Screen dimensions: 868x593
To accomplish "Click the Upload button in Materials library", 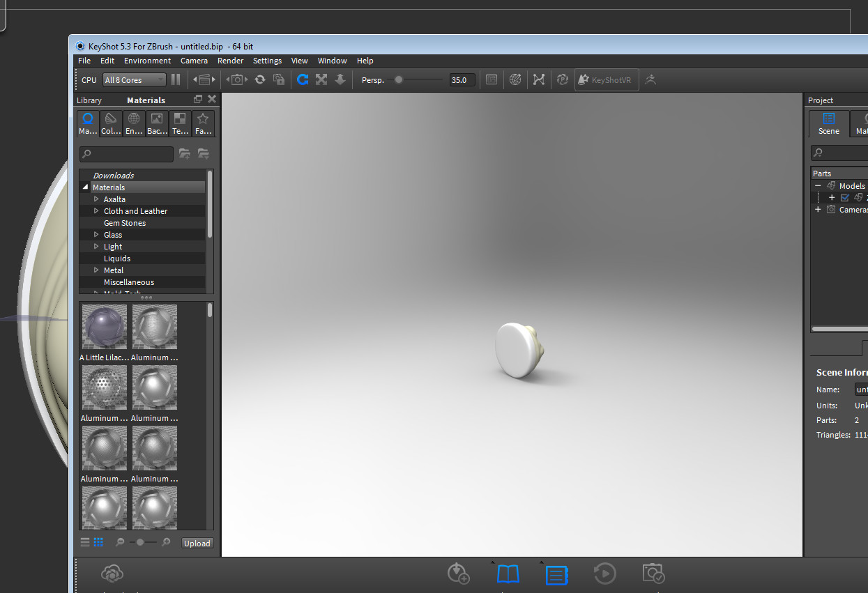I will click(197, 543).
